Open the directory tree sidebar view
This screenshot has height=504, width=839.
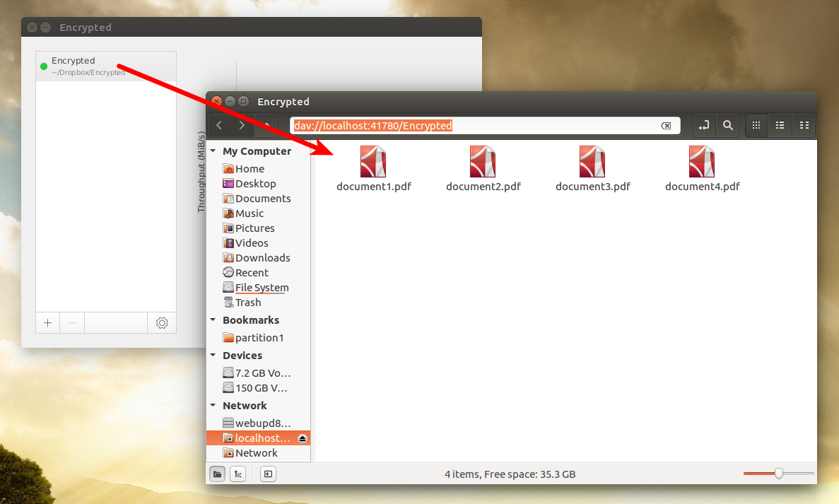pyautogui.click(x=238, y=474)
